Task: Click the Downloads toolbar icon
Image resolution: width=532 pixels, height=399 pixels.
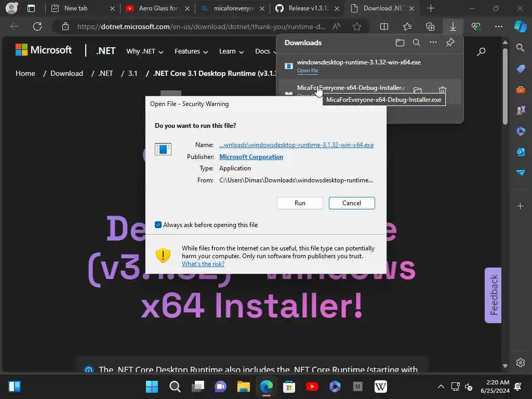Action: (x=453, y=26)
